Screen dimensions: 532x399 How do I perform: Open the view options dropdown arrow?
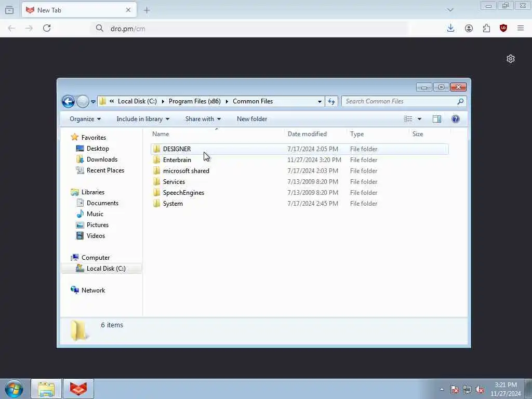coord(419,119)
